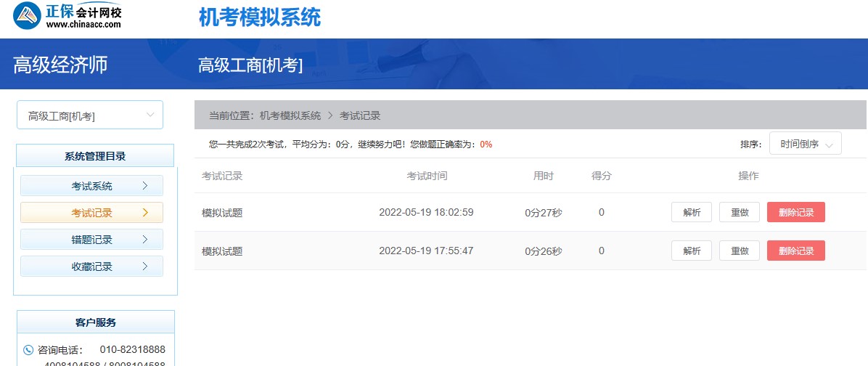The height and width of the screenshot is (366, 868).
Task: Delete the 17:55:47 exam record
Action: 795,251
